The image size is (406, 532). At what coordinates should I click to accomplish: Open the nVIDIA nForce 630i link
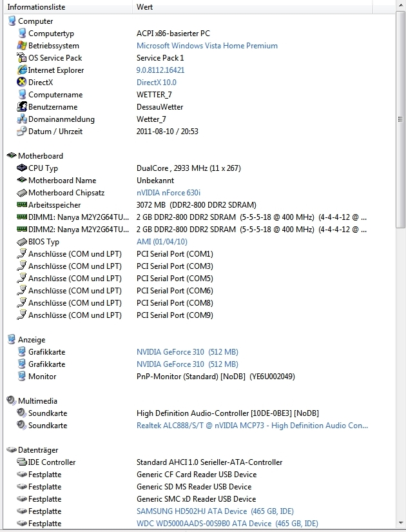[x=169, y=193]
